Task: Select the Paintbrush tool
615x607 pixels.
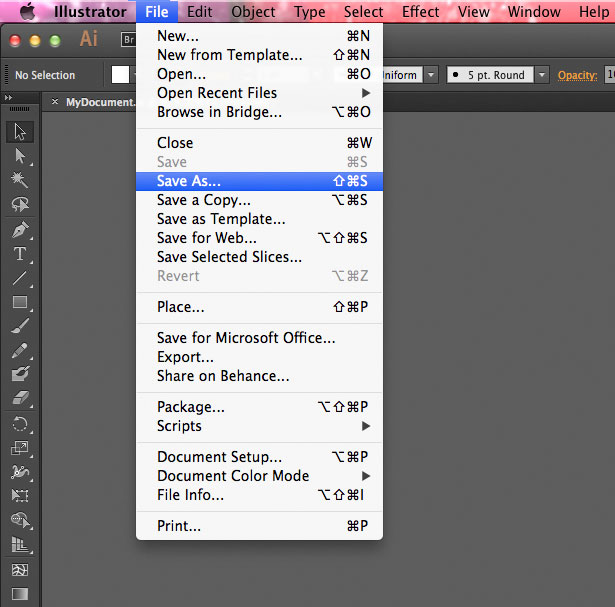Action: click(x=20, y=326)
